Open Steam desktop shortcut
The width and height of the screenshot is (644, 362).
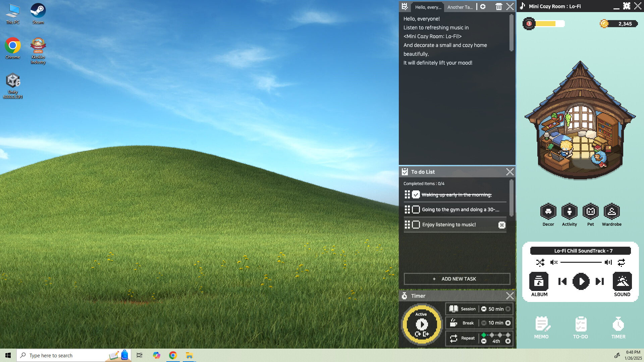pos(38,13)
